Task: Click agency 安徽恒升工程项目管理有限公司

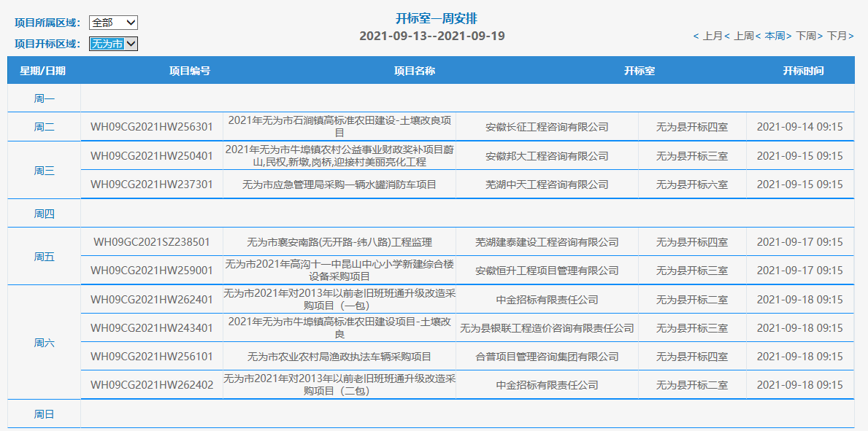Action: click(x=547, y=271)
